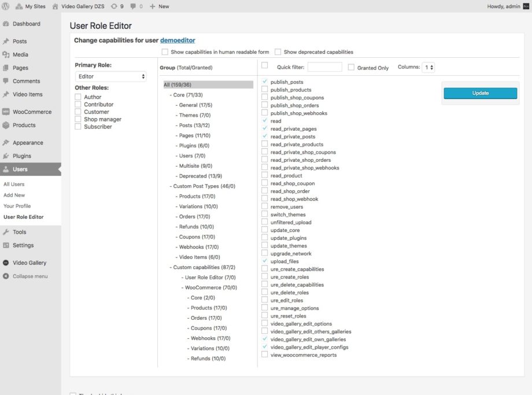532x395 pixels.
Task: Toggle the select-all capabilities checkbox
Action: 265,65
